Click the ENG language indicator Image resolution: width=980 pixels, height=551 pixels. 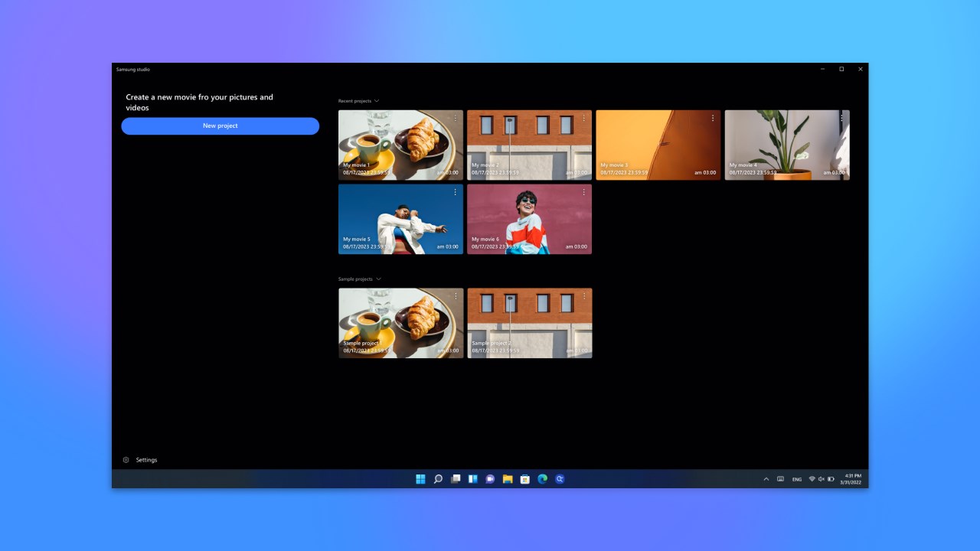797,479
